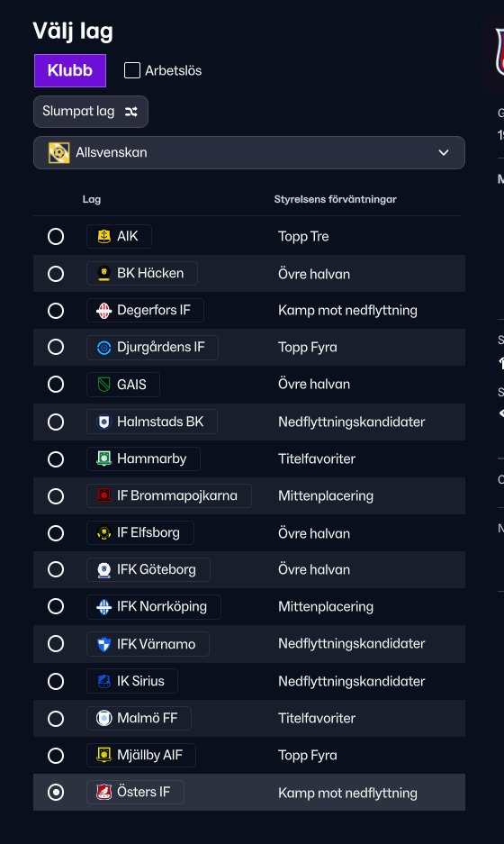Screen dimensions: 504x844
Task: Click Kamp mot nedflyttning for Degerfors IF
Action: click(347, 311)
